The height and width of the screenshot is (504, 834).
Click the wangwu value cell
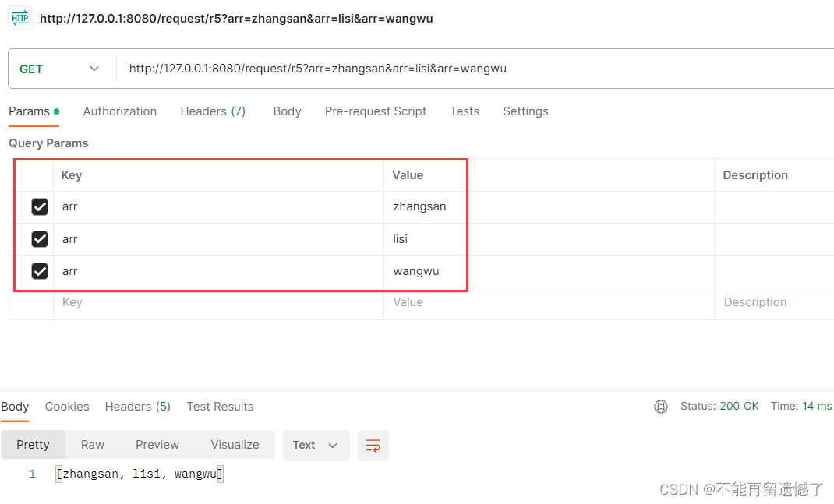click(549, 271)
